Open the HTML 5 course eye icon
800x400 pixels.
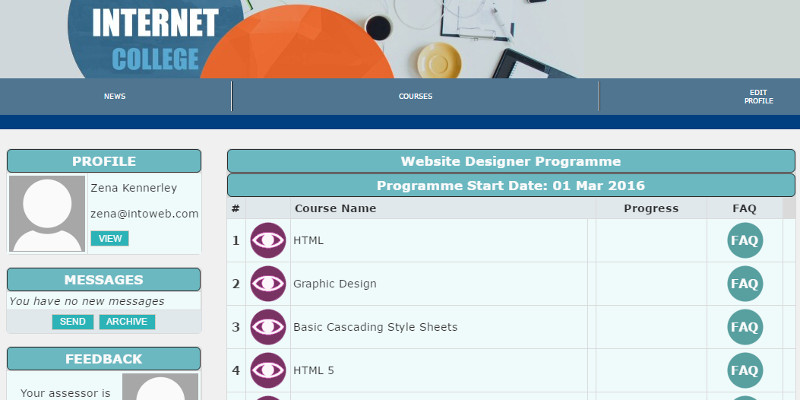point(268,370)
